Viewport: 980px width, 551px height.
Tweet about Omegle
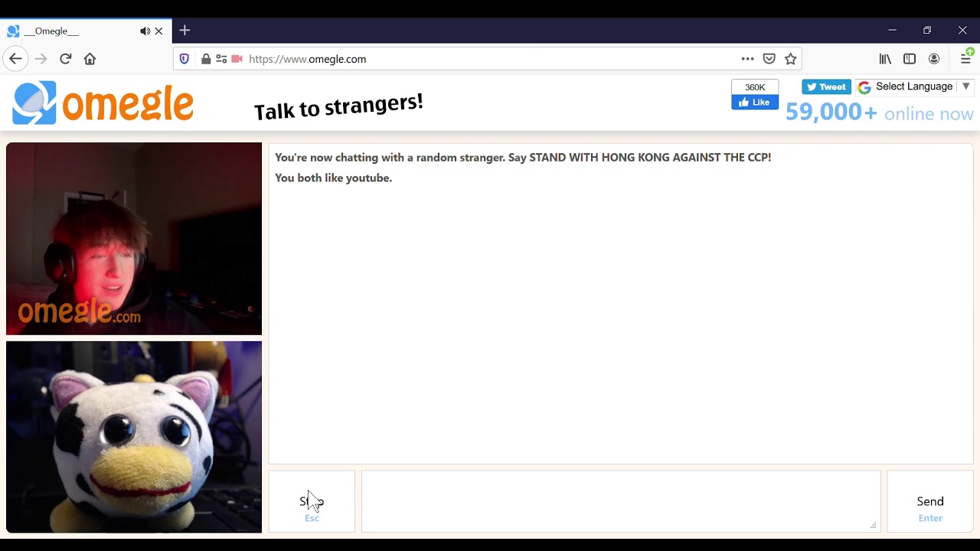point(826,86)
